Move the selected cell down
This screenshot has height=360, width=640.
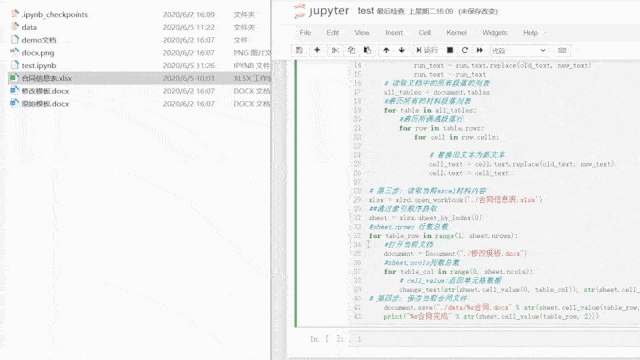click(402, 50)
